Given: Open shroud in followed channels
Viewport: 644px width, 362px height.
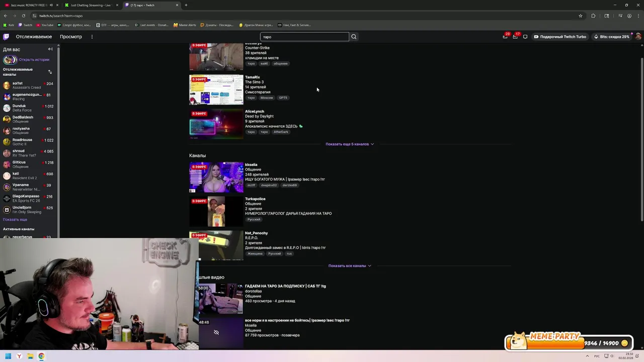Looking at the screenshot, I should [29, 153].
